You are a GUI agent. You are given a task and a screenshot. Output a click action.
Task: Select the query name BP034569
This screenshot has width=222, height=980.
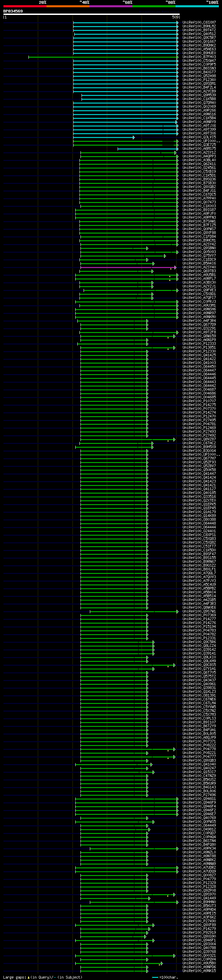(x=13, y=11)
